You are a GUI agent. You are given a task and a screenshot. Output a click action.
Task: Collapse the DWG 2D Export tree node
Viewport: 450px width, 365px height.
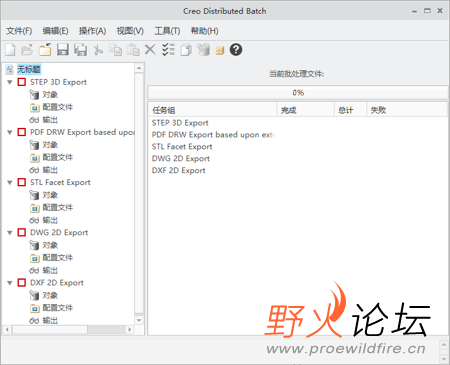click(x=10, y=233)
